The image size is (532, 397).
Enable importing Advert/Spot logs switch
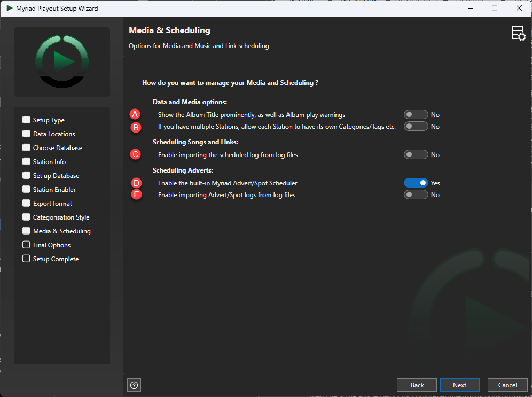(416, 195)
